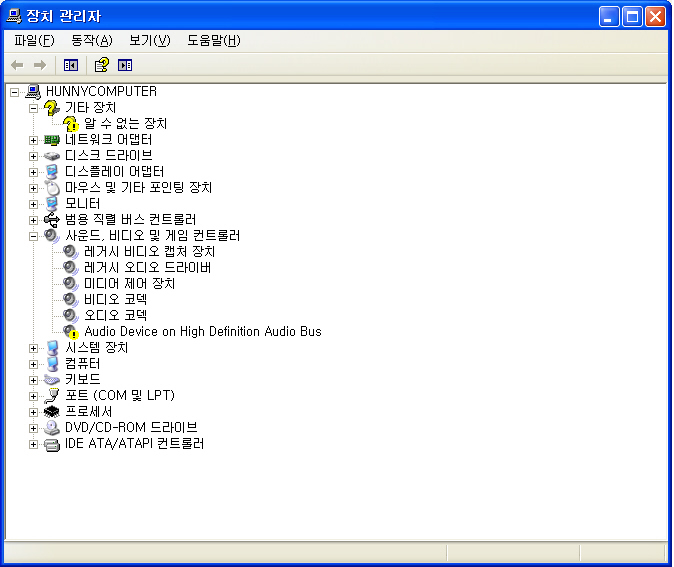Expand the 키보드 category
This screenshot has width=674, height=567.
point(33,380)
